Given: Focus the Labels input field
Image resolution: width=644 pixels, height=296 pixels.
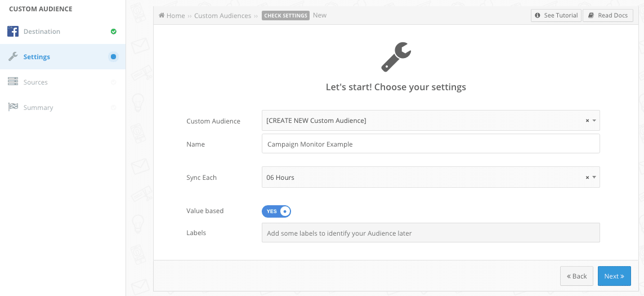Looking at the screenshot, I should pos(431,233).
